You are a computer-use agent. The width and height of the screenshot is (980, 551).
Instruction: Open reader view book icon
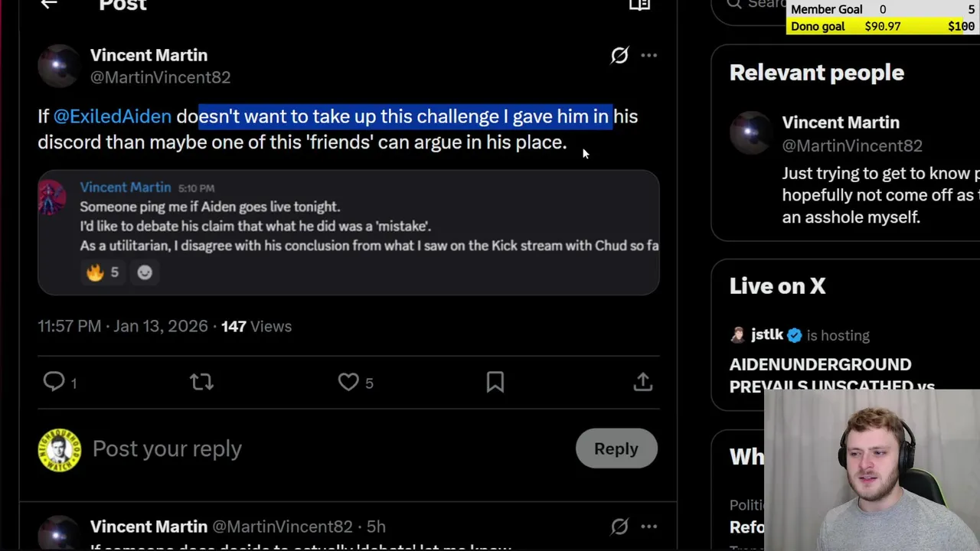(639, 5)
